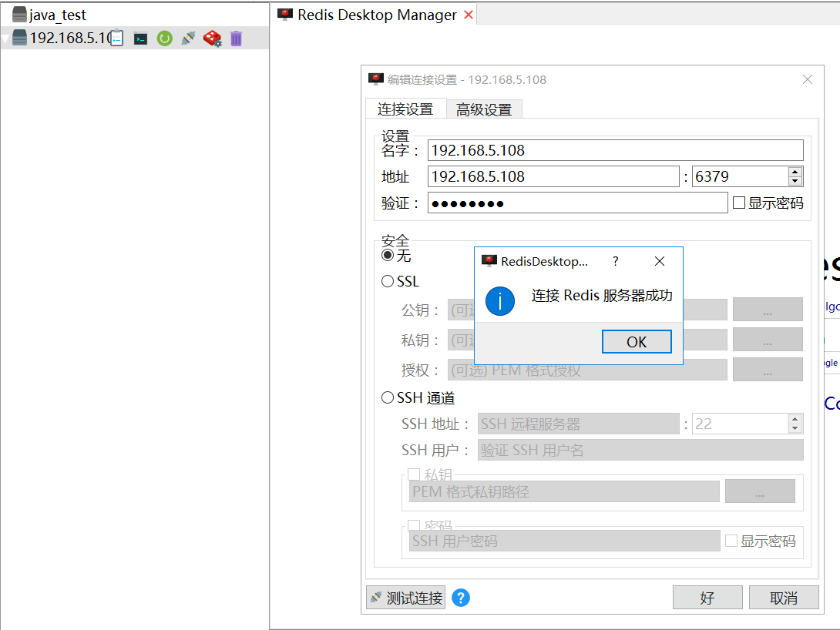
Task: Decrease the 6379 port value with down arrow
Action: (x=795, y=181)
